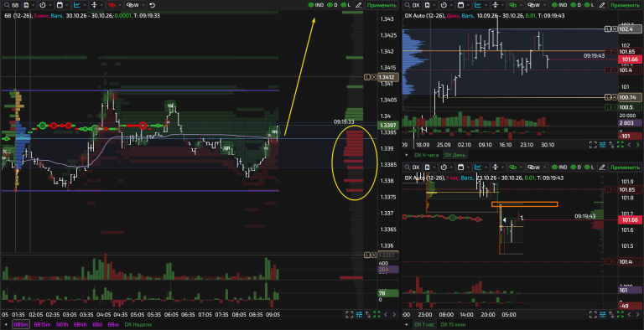Open the save template icon in the 6B chart toolbar
This screenshot has width=644, height=330.
click(x=26, y=5)
